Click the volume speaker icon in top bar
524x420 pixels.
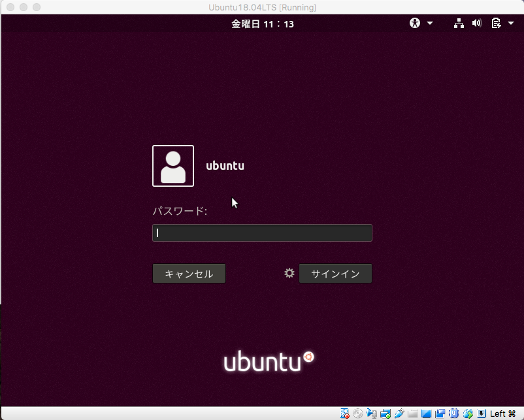click(477, 23)
